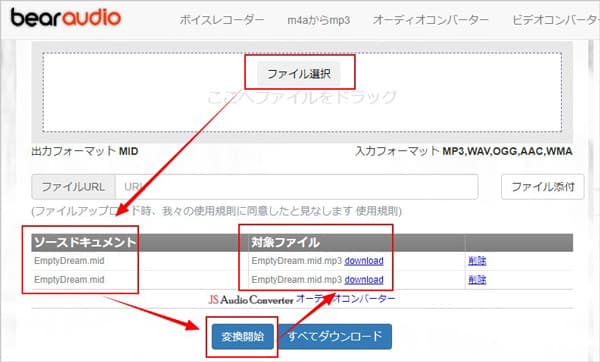Viewport: 600px width, 362px height.
Task: Click the file drop zone area
Action: coord(302,93)
